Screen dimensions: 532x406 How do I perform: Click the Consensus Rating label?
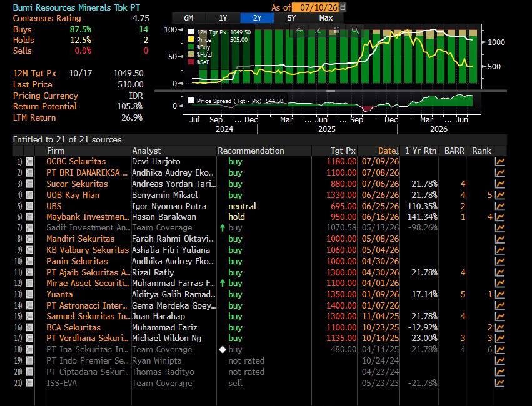(47, 18)
